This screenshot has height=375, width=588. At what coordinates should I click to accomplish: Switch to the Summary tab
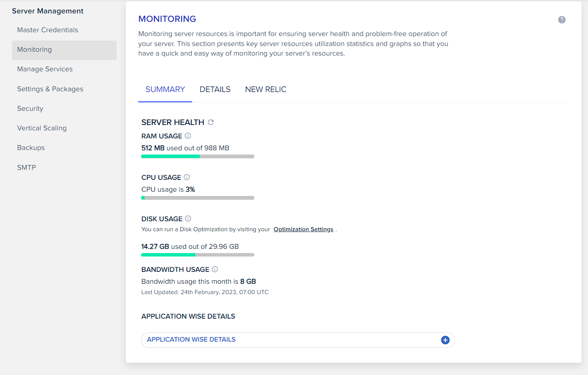point(165,89)
